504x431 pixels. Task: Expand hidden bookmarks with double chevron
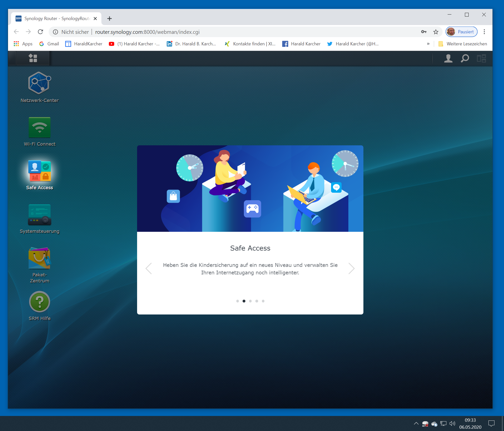pos(428,44)
